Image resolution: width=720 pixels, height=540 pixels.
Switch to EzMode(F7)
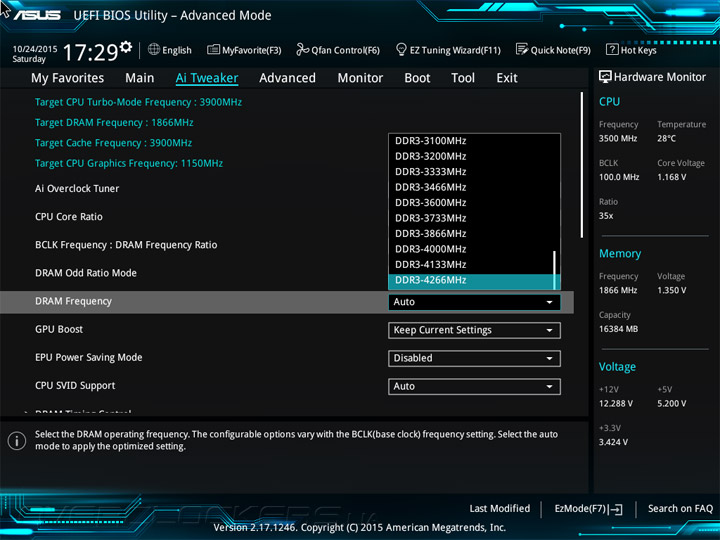click(589, 509)
